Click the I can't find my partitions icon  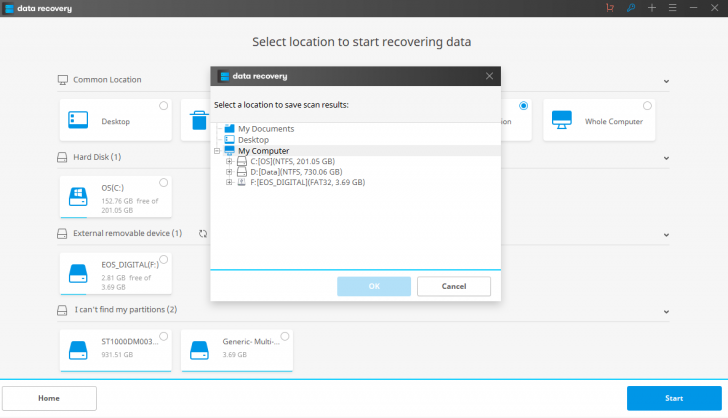(x=62, y=310)
